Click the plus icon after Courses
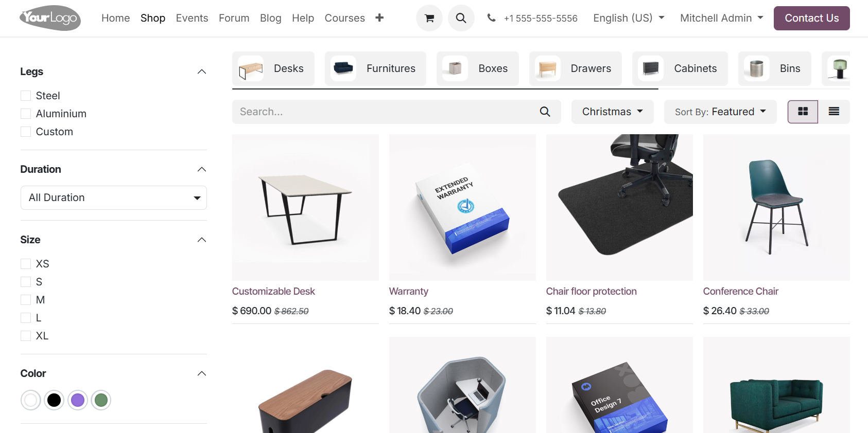Screen dimensions: 868x433 tap(379, 17)
